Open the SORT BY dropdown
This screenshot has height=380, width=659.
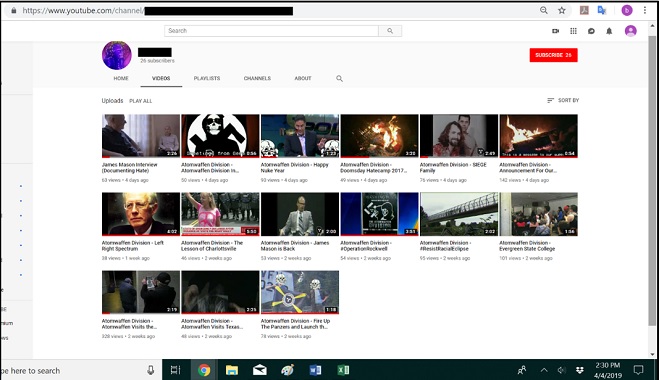click(563, 100)
